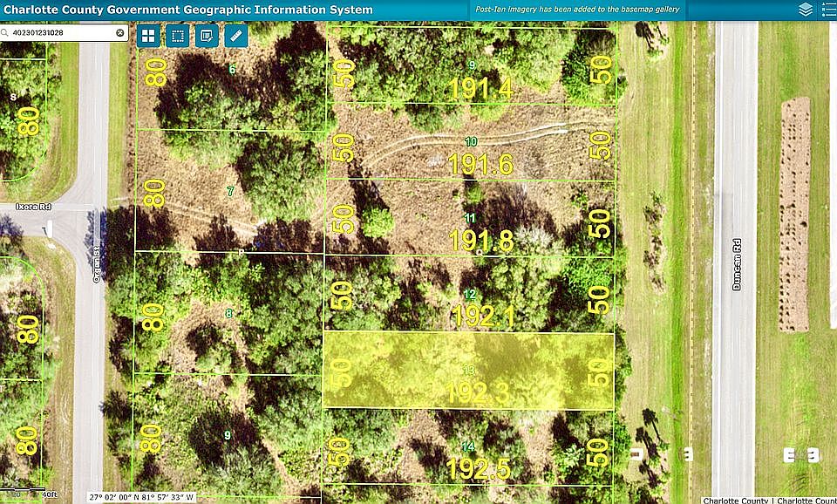Activate the rectangle Select tool
The width and height of the screenshot is (837, 504).
(x=178, y=36)
